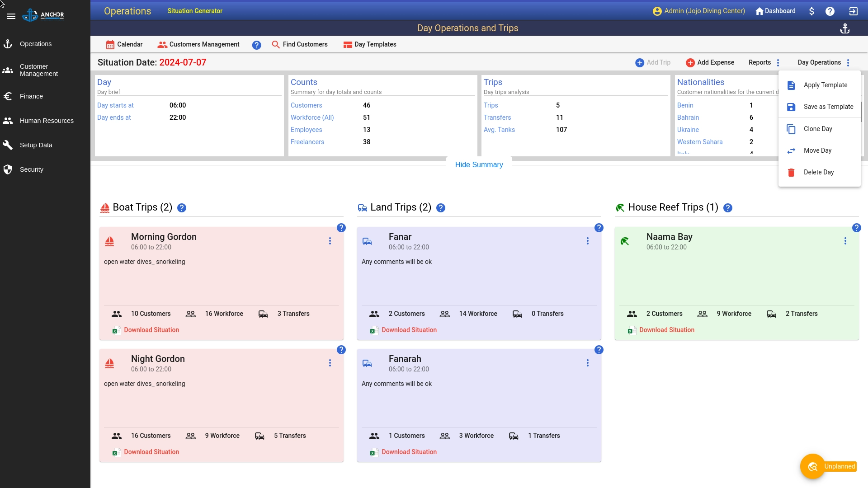The width and height of the screenshot is (868, 488).
Task: Expand the Night Gordon trip options menu
Action: [330, 363]
